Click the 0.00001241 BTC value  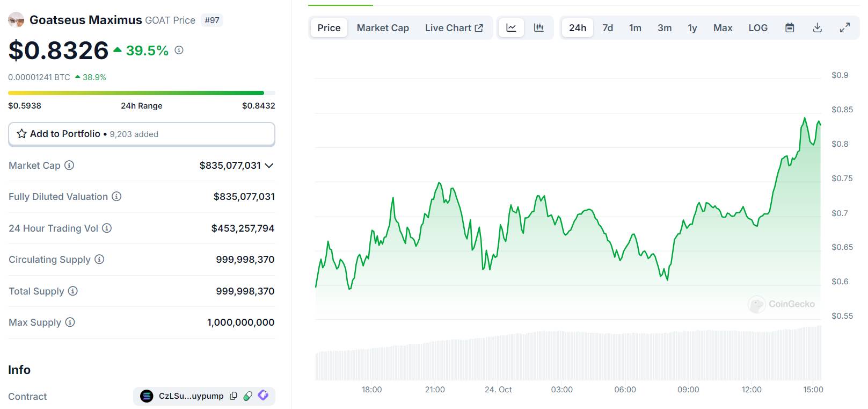click(x=39, y=77)
